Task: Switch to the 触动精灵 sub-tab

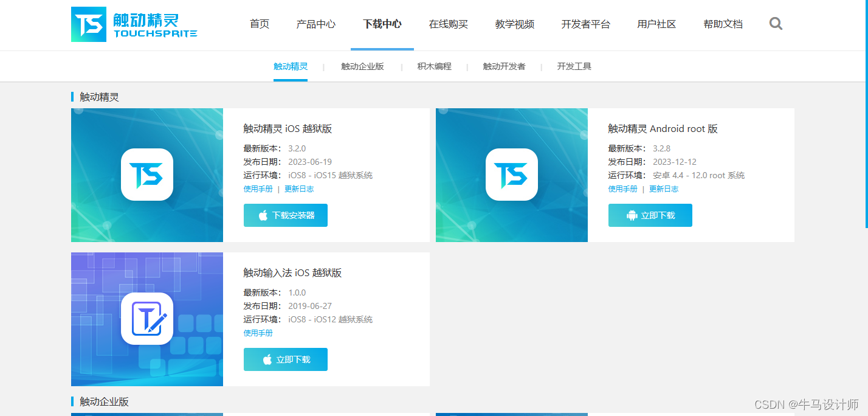Action: click(x=291, y=66)
